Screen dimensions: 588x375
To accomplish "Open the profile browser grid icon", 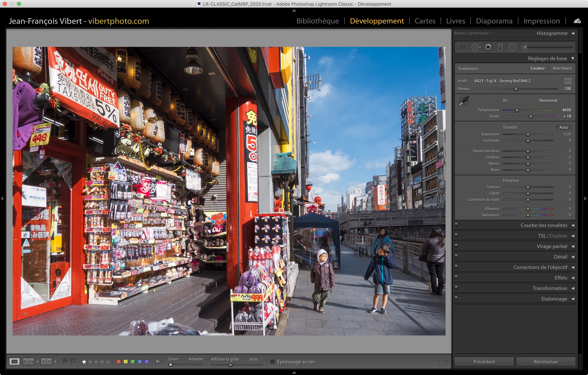I will [568, 81].
